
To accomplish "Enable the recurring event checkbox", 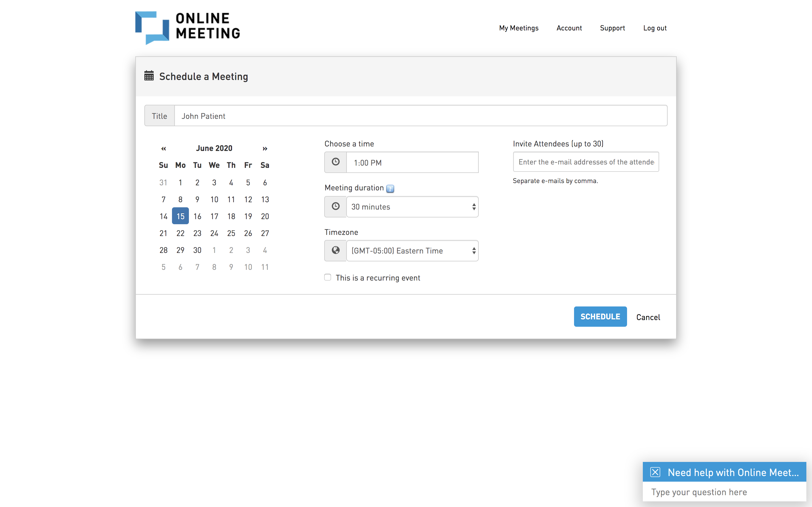I will [x=328, y=277].
